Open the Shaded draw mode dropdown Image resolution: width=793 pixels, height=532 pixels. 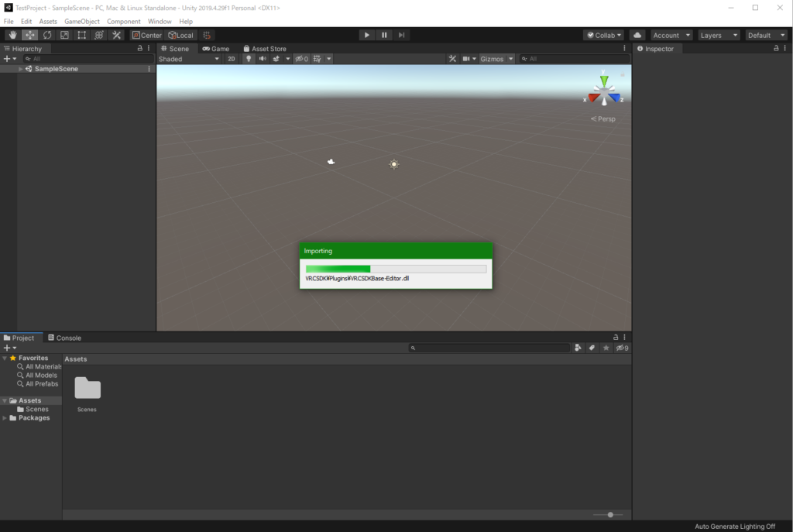[x=189, y=59]
